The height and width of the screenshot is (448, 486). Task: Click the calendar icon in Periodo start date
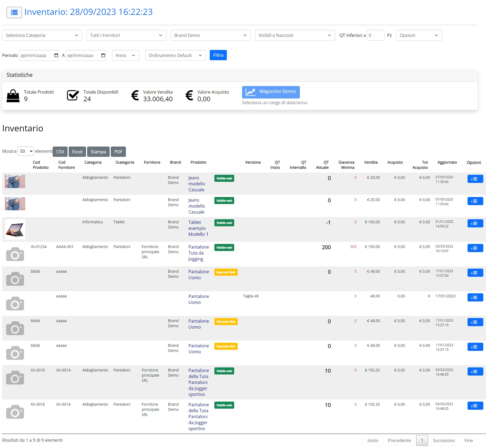(56, 55)
